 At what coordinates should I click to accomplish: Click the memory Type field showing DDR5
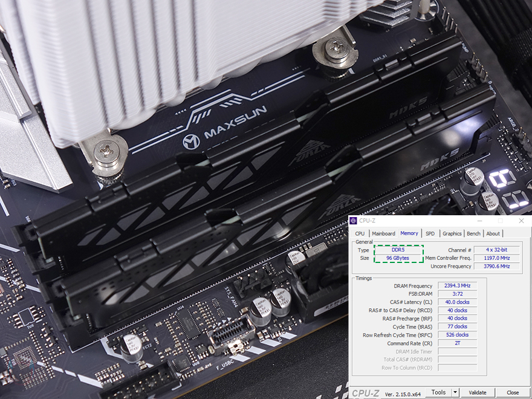point(398,250)
